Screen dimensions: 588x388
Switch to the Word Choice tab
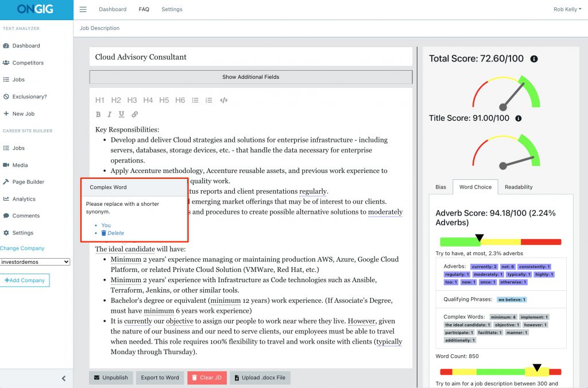tap(475, 187)
